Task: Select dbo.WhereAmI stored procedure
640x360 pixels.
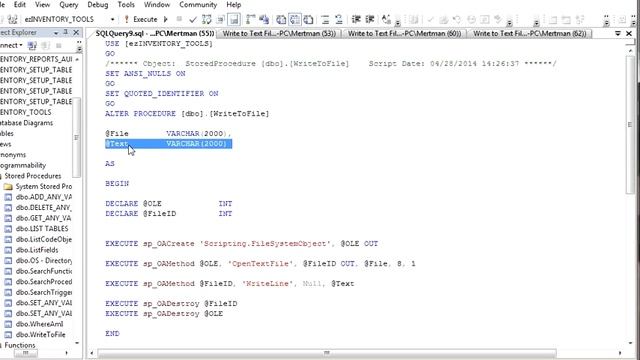Action: point(40,324)
